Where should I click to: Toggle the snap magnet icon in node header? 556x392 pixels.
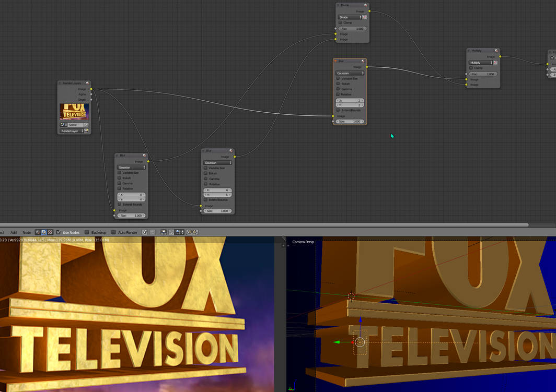(x=171, y=232)
